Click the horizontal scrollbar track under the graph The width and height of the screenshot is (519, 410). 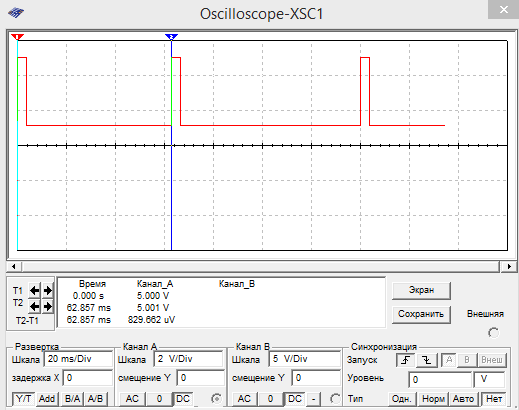tap(261, 266)
